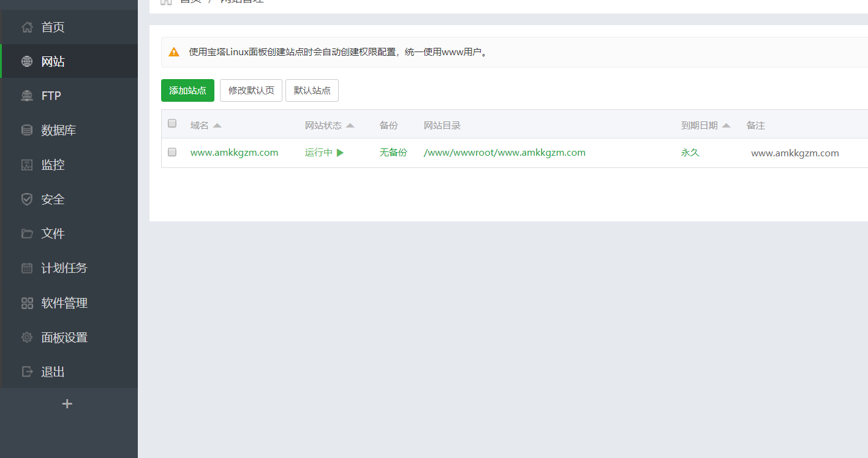Viewport: 868px width, 458px height.
Task: Open the 安全 security panel icon
Action: pos(26,199)
